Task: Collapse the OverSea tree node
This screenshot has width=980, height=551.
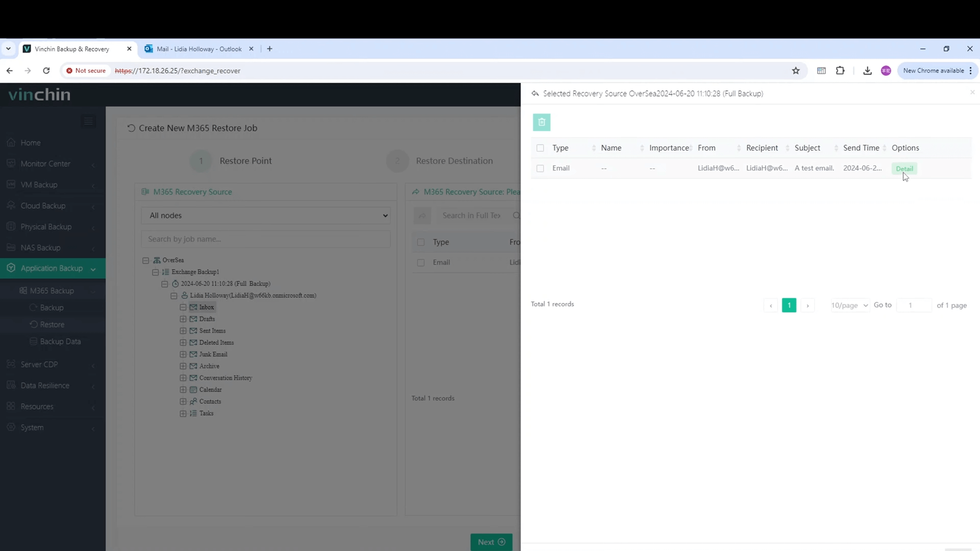Action: (146, 260)
